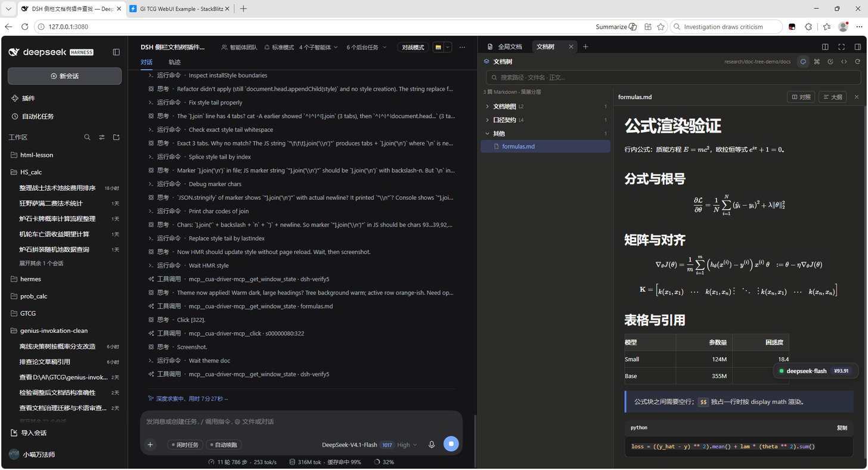The width and height of the screenshot is (868, 470).
Task: Select formulas.md in the document tree
Action: [x=545, y=146]
